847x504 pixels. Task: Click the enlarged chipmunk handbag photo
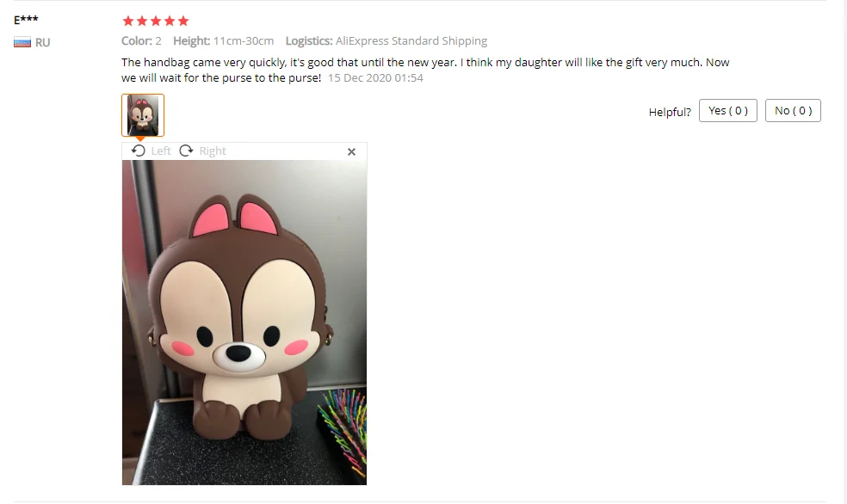[244, 323]
